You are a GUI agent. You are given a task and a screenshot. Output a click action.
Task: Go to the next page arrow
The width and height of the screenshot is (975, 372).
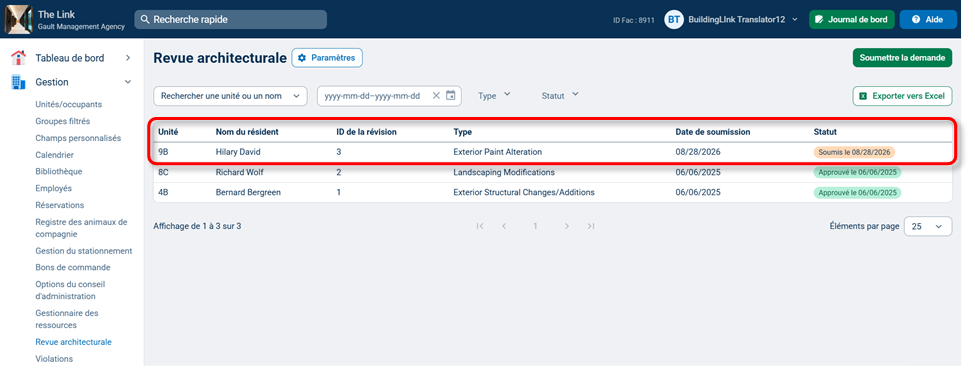566,226
